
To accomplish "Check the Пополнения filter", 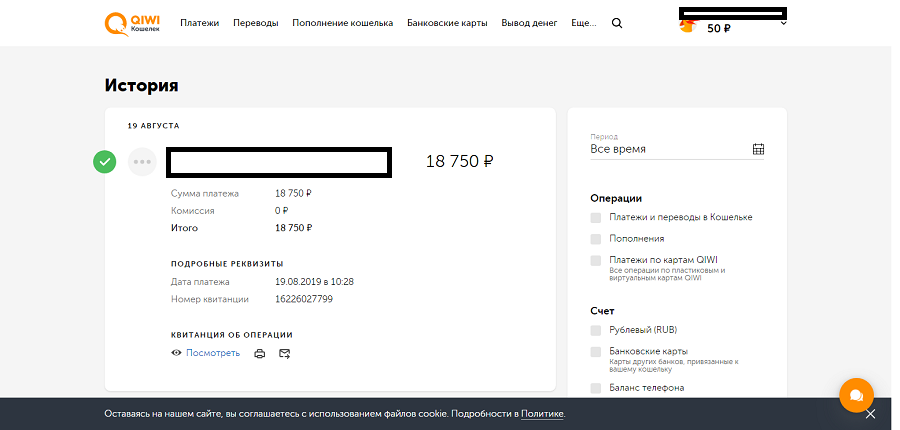I will point(596,239).
